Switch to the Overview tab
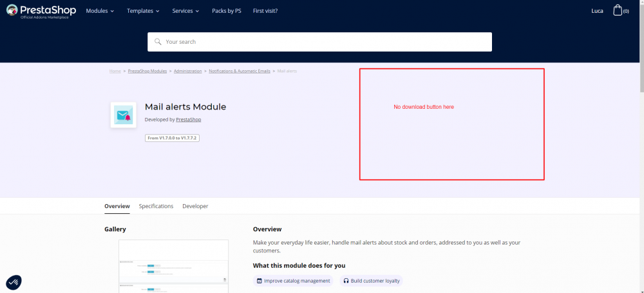This screenshot has height=293, width=644. click(x=117, y=206)
